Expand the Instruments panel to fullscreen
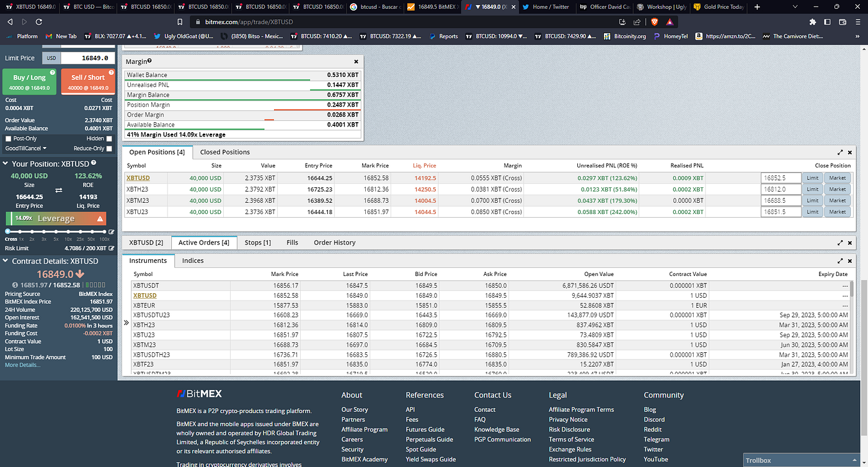Image resolution: width=868 pixels, height=467 pixels. [840, 261]
